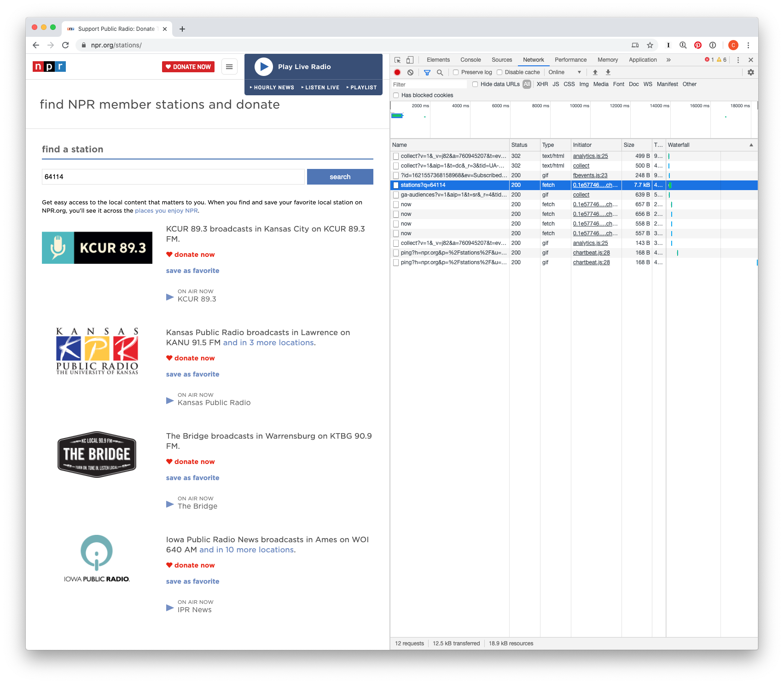Open NPR hamburger menu
This screenshot has width=784, height=684.
(x=229, y=67)
